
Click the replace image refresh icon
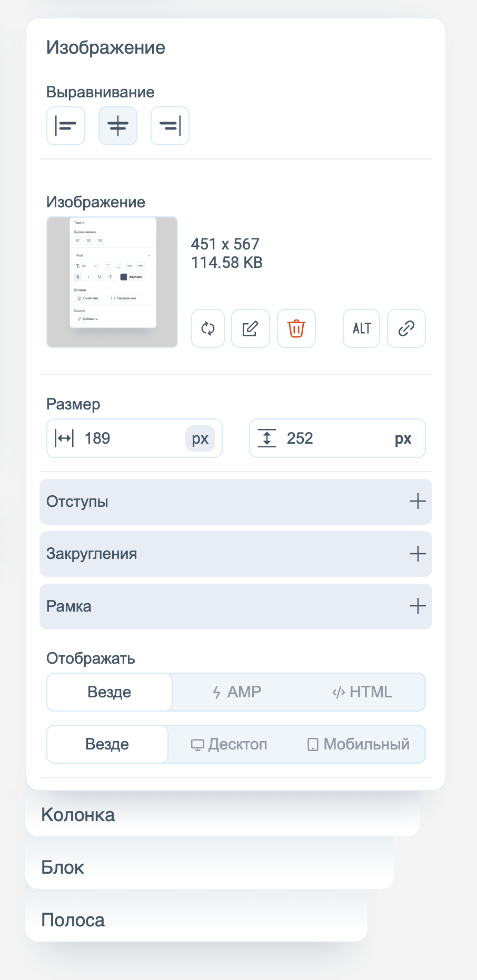pyautogui.click(x=208, y=328)
